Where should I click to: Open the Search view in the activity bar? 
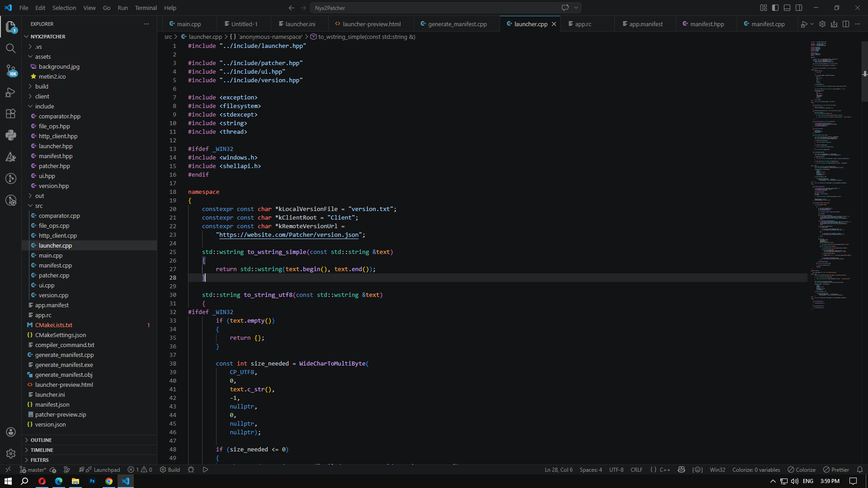pyautogui.click(x=11, y=48)
